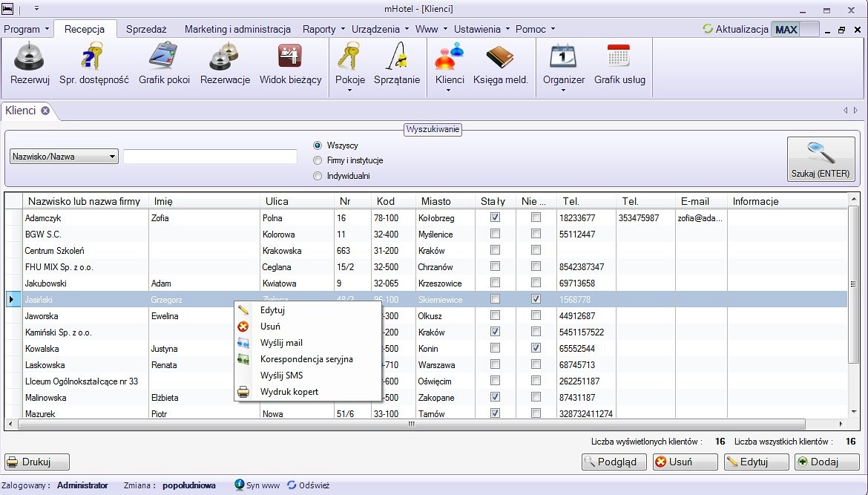The width and height of the screenshot is (868, 495).
Task: Click the Pokoje keys icon
Action: [x=350, y=56]
